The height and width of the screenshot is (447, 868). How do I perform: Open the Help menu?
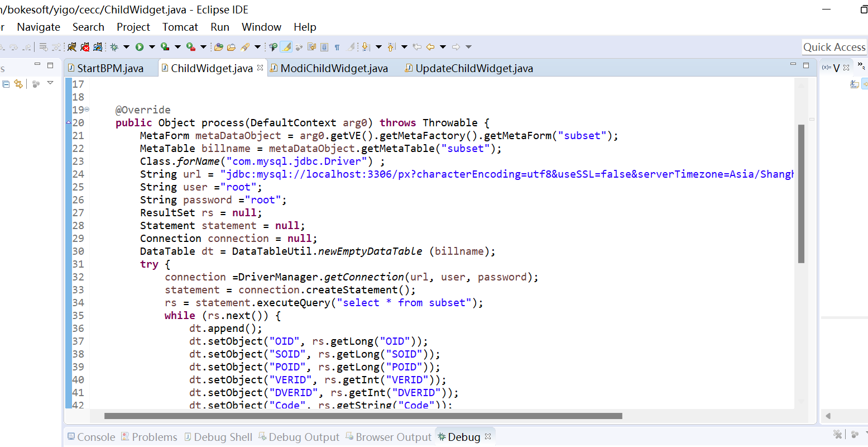click(305, 27)
